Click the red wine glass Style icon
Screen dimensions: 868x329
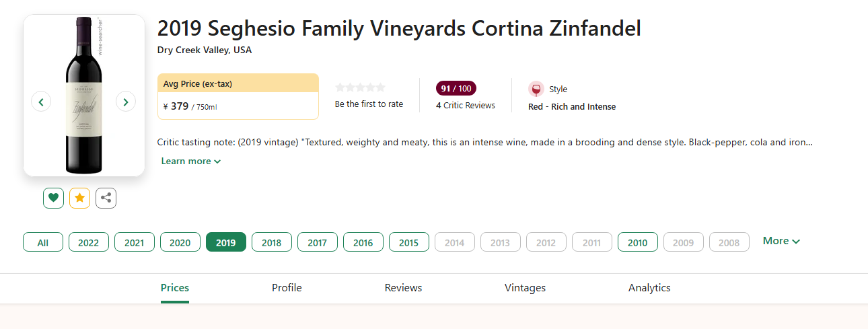(x=536, y=89)
